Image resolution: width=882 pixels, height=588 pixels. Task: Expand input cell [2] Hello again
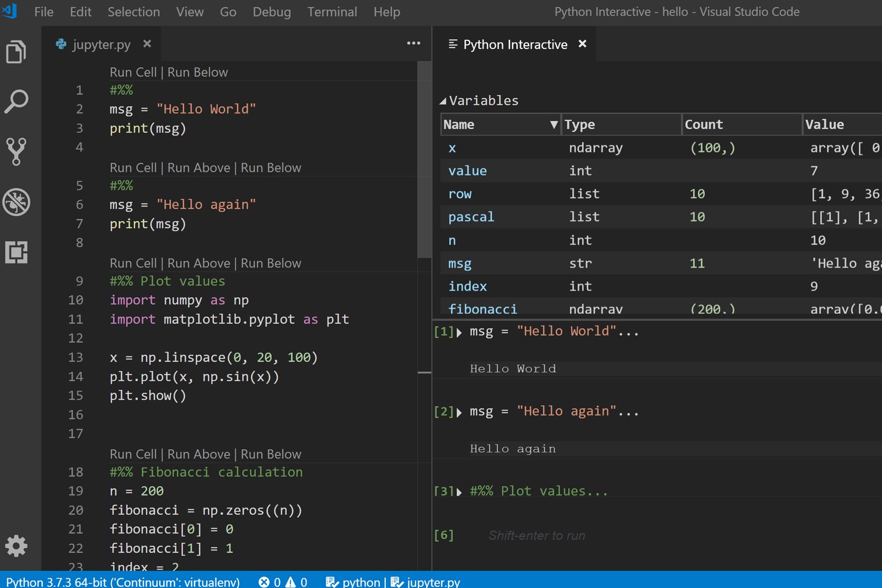[x=459, y=412]
